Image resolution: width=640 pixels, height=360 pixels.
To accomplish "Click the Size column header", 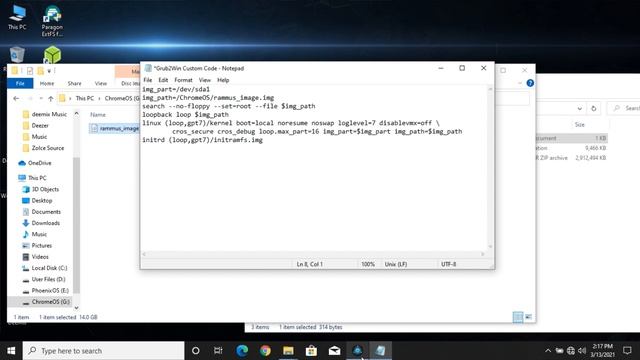I will click(580, 124).
